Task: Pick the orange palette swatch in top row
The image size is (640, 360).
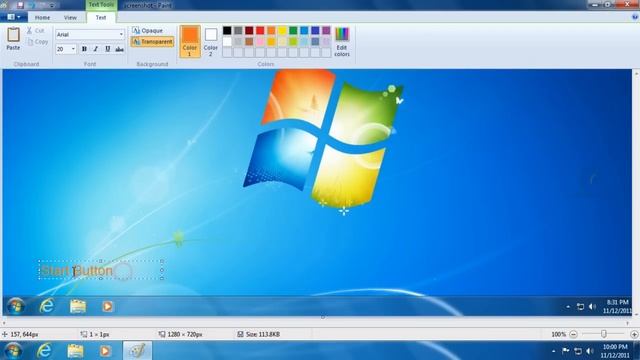Action: point(271,31)
